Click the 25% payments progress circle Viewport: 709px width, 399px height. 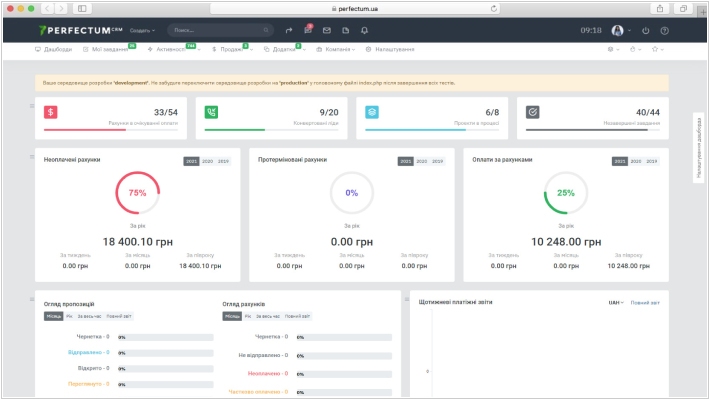click(x=566, y=193)
